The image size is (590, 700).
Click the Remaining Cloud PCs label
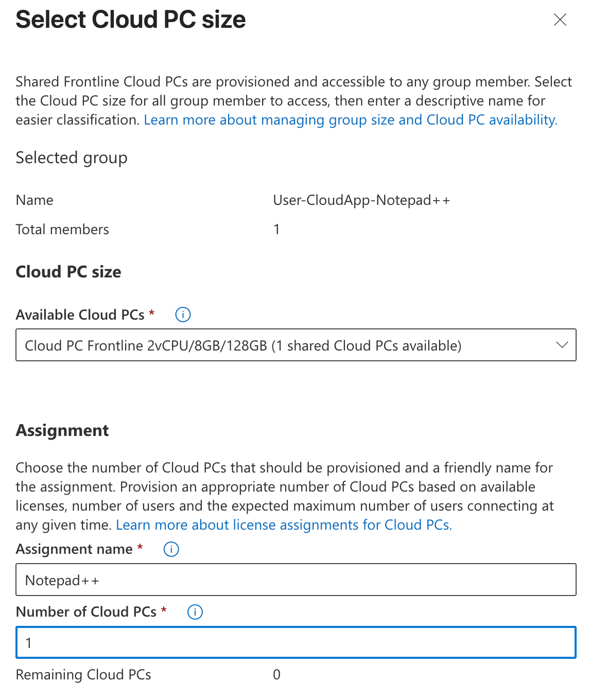click(x=83, y=675)
